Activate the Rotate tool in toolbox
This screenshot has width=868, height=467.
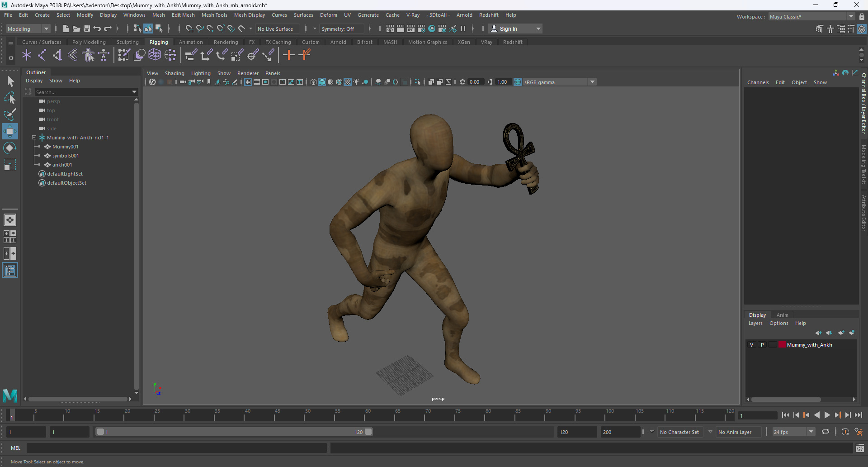click(x=10, y=148)
